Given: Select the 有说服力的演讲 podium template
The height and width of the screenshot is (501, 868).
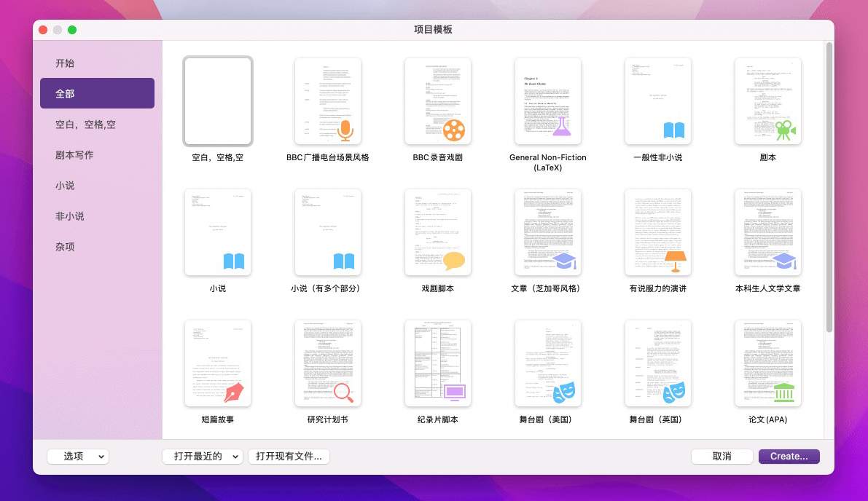Looking at the screenshot, I should (657, 232).
